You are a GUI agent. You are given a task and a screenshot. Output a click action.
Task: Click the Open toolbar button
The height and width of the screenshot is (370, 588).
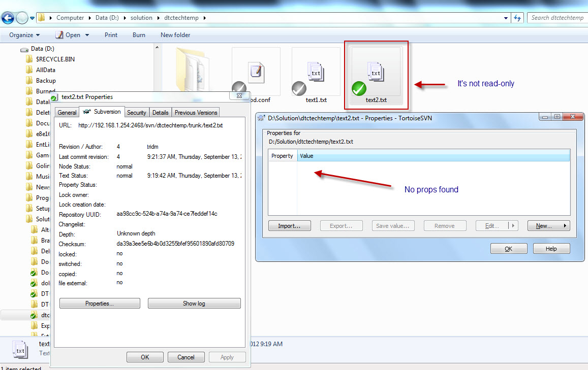(68, 35)
